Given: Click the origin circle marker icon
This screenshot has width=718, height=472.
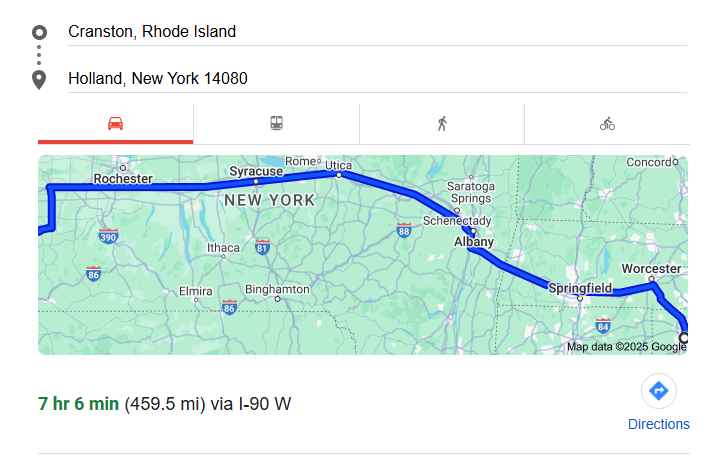Looking at the screenshot, I should 40,32.
